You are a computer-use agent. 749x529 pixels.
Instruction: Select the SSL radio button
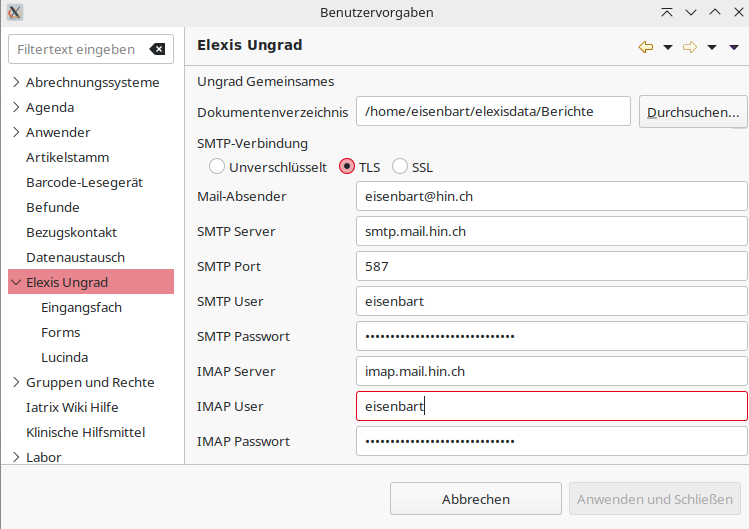(x=399, y=166)
